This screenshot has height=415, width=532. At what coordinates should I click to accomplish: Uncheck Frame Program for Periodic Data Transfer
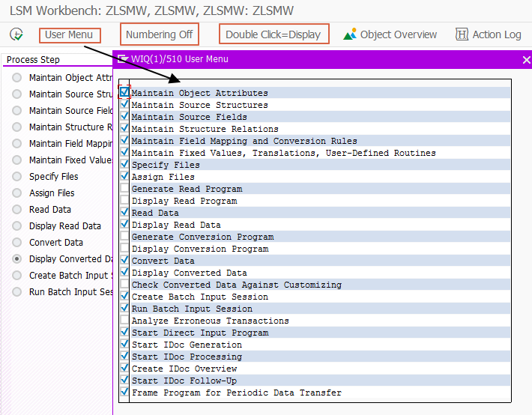pyautogui.click(x=124, y=393)
